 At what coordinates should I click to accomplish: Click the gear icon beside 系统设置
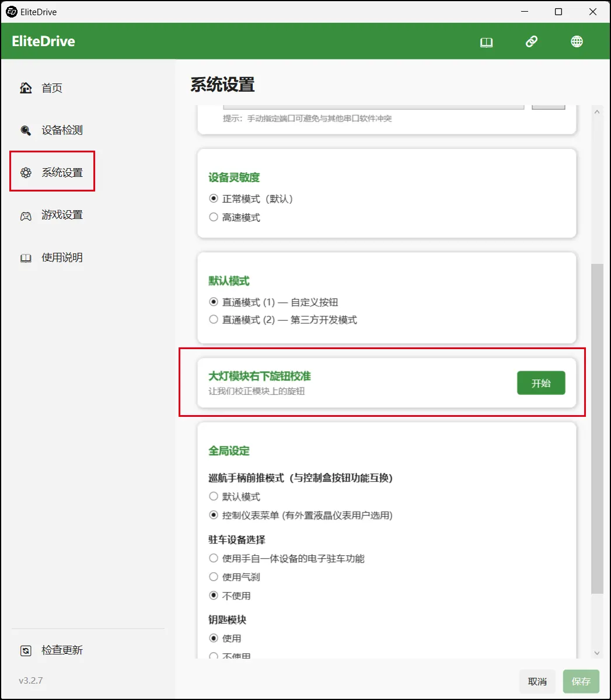26,173
